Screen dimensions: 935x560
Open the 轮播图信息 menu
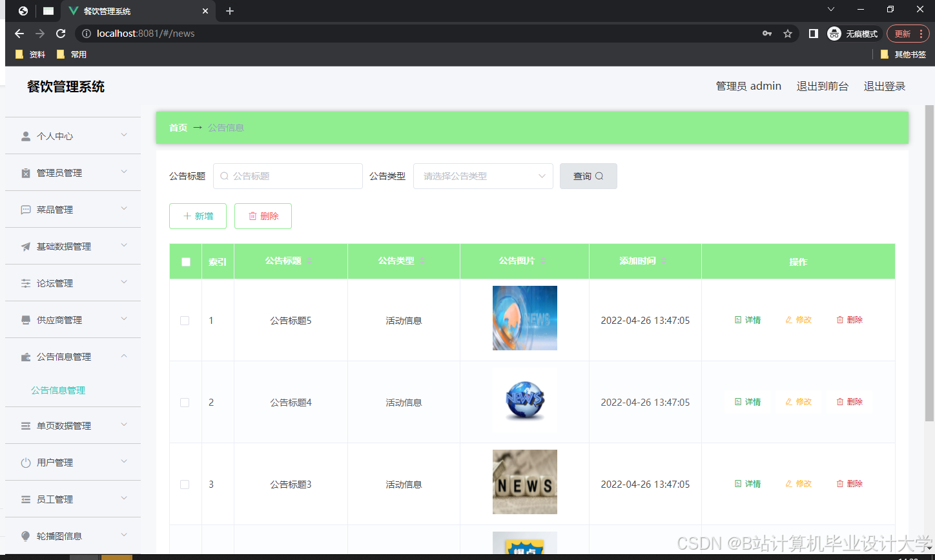[73, 536]
